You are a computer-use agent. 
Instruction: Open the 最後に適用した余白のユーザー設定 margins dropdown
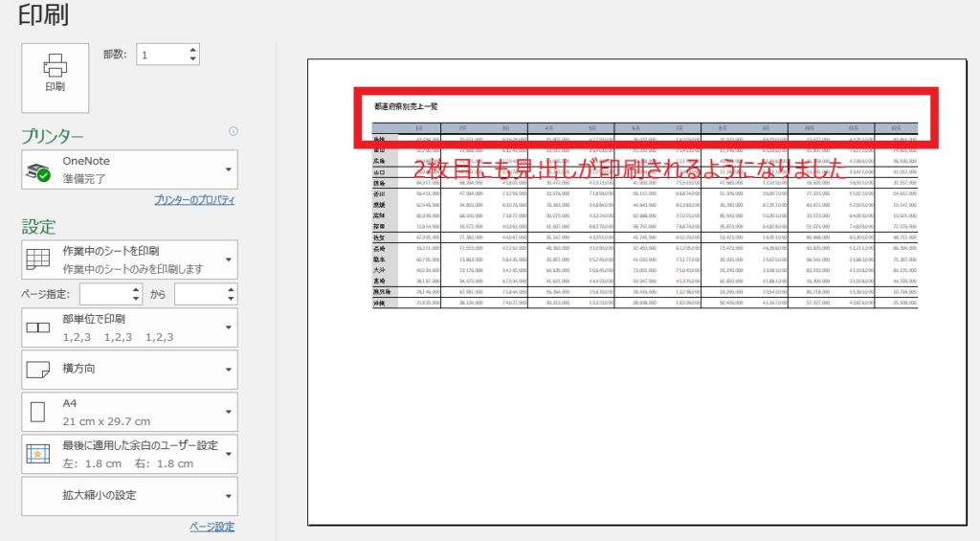tap(129, 454)
